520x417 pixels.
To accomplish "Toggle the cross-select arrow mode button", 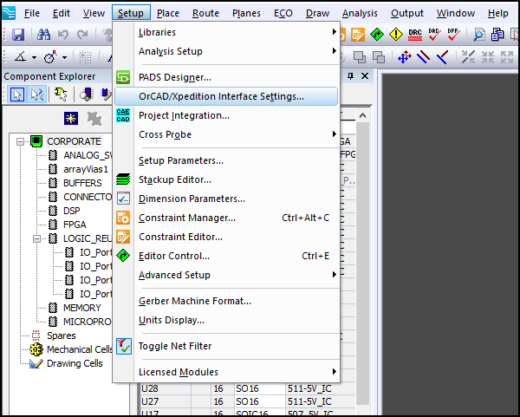I will tap(37, 95).
